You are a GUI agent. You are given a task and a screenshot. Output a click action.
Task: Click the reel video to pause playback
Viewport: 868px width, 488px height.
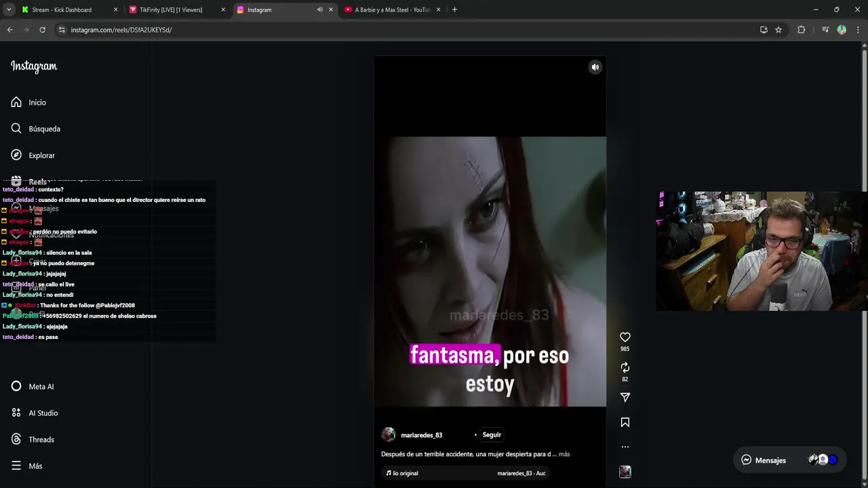490,271
